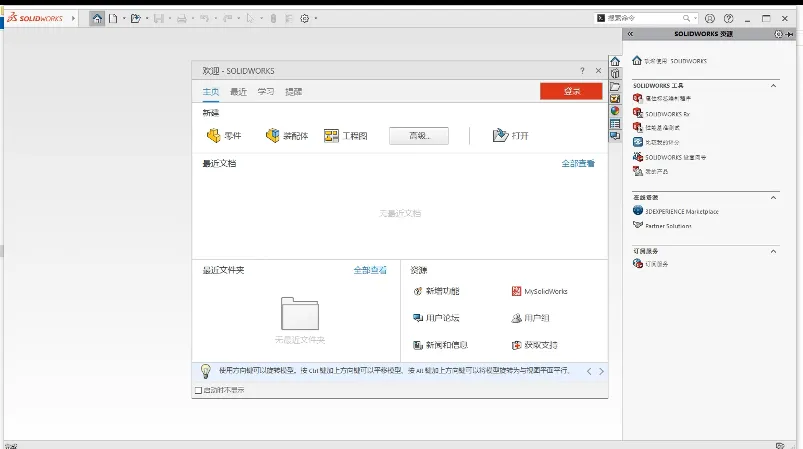
Task: Switch to the 最近 tab
Action: pyautogui.click(x=238, y=92)
